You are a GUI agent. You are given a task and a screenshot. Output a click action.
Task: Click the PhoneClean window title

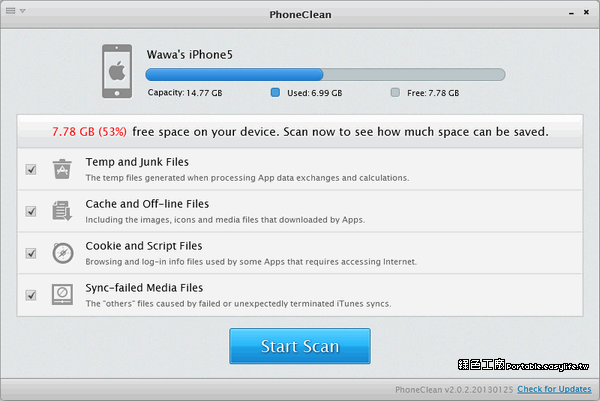click(x=300, y=15)
